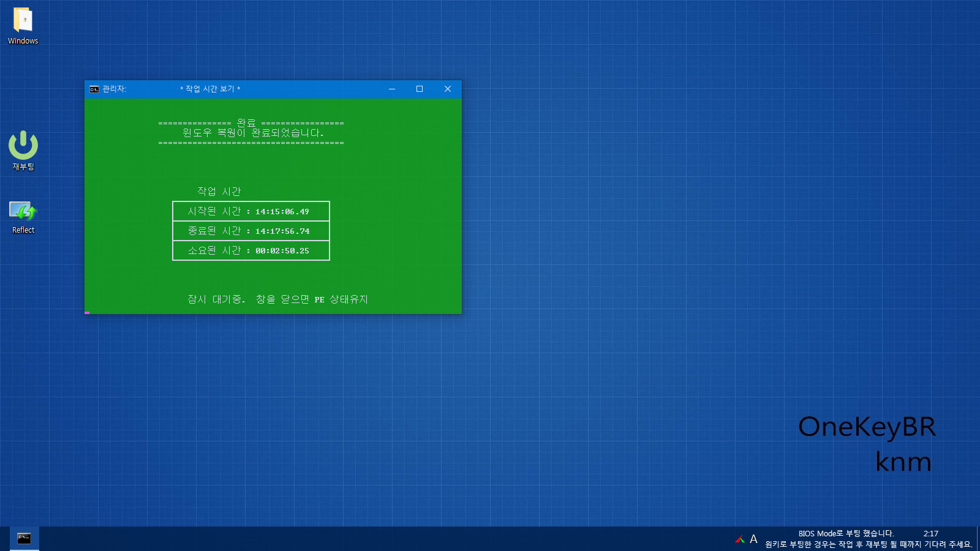Image resolution: width=980 pixels, height=551 pixels.
Task: Close the 작업 시간 보기 console window
Action: 448,89
